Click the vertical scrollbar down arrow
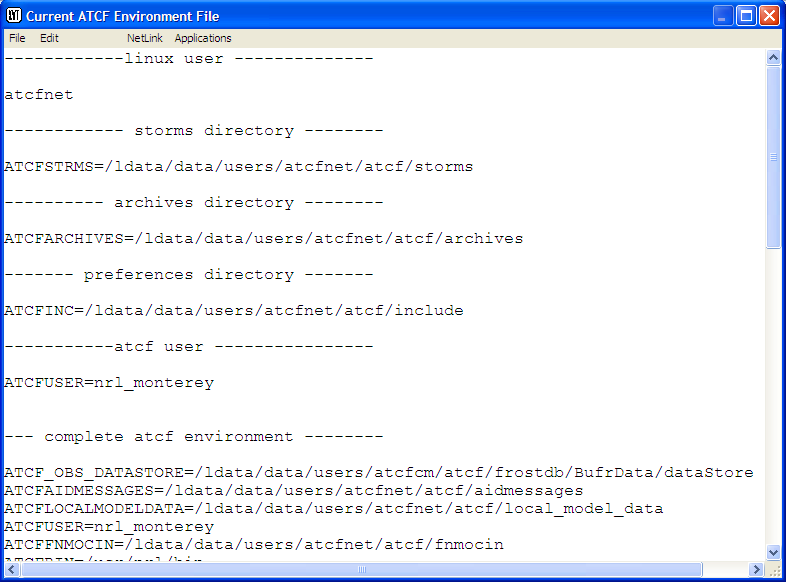This screenshot has height=582, width=786. tap(773, 553)
